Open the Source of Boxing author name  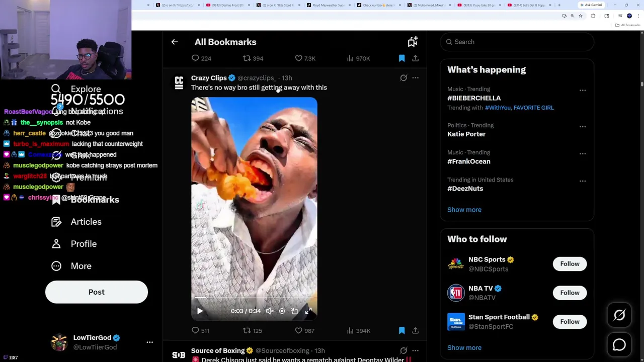pos(218,350)
